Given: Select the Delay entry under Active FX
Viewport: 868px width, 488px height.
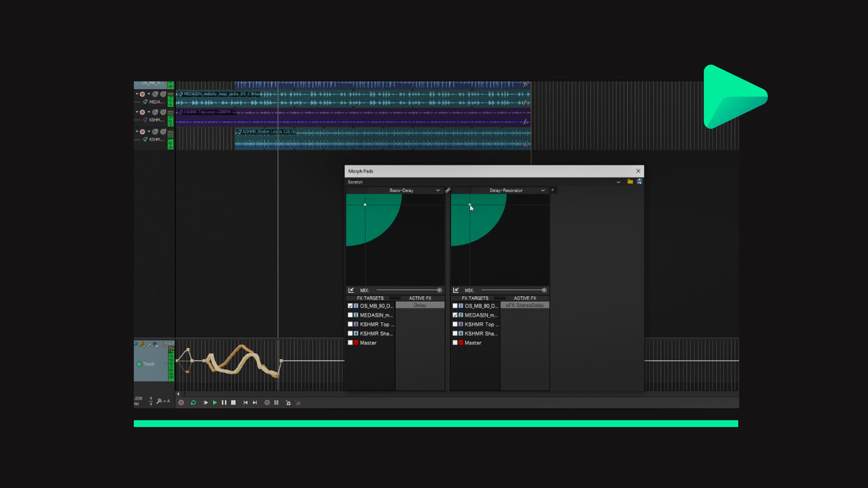Looking at the screenshot, I should pyautogui.click(x=420, y=305).
